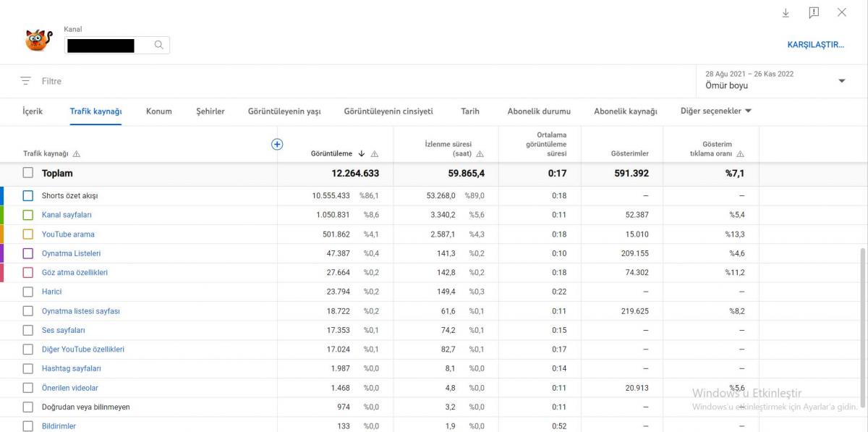Click the Filtre filter field
Image resolution: width=868 pixels, height=432 pixels.
[51, 81]
